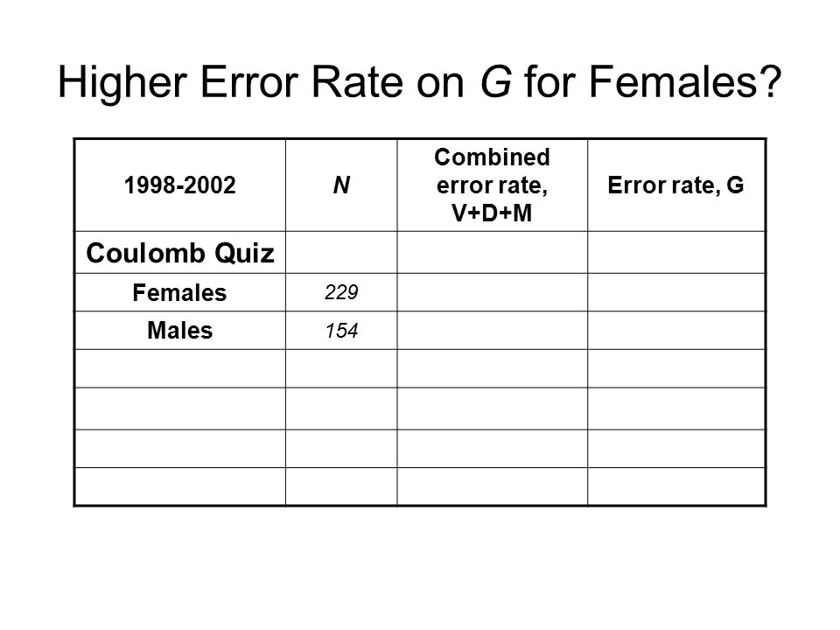
Task: Click the Error rate, G header
Action: 676,185
